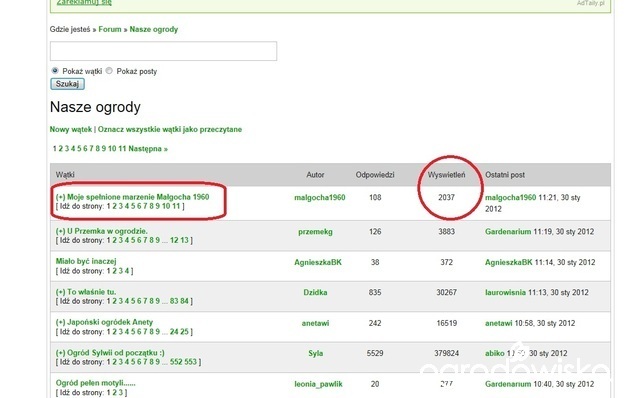Click the Szukaj button
640x398 pixels.
click(x=67, y=84)
